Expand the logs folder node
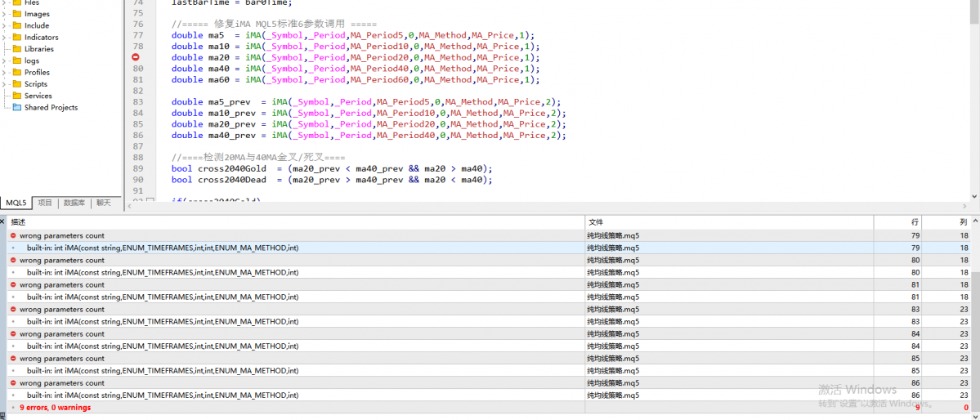 [x=4, y=60]
